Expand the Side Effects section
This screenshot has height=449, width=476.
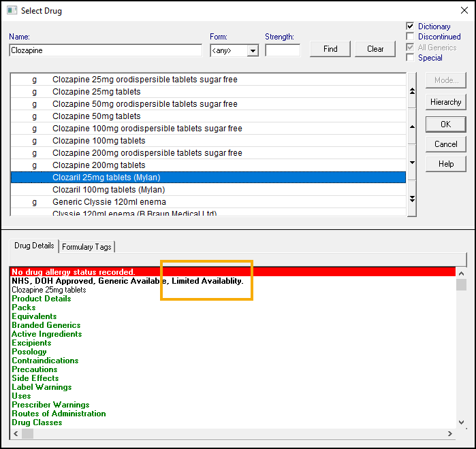click(x=35, y=378)
